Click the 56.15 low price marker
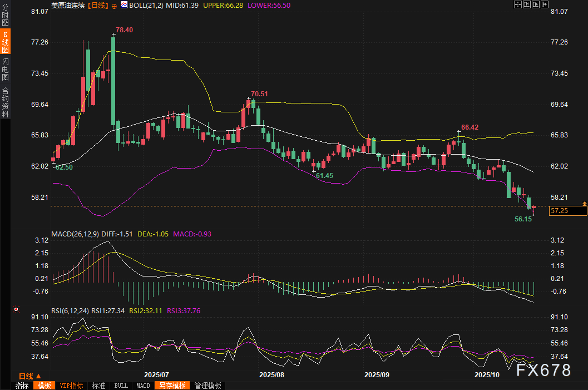Viewport: 588px width, 390px height. pyautogui.click(x=523, y=219)
